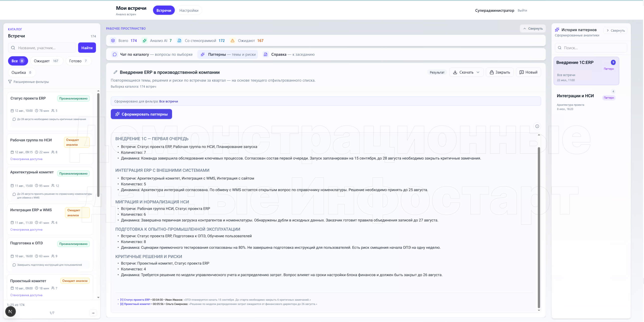Click the stack icon next to Всего
644x322 pixels.
pos(113,41)
